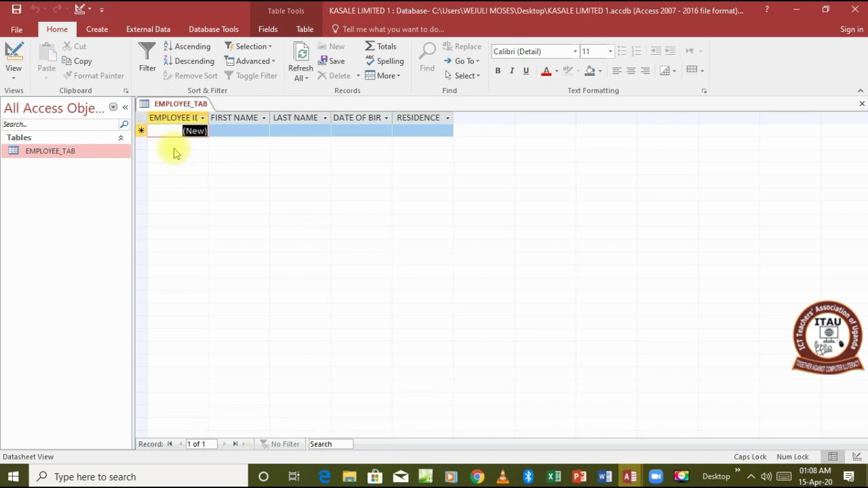Close the EMPLOYEE_TAB table window

[862, 104]
